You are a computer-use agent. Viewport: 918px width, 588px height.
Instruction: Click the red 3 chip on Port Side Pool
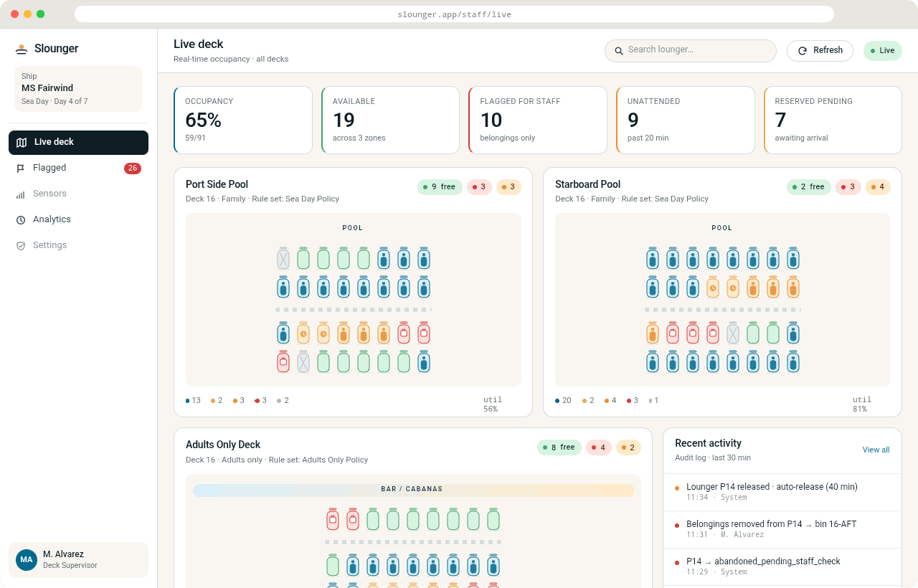coord(479,187)
